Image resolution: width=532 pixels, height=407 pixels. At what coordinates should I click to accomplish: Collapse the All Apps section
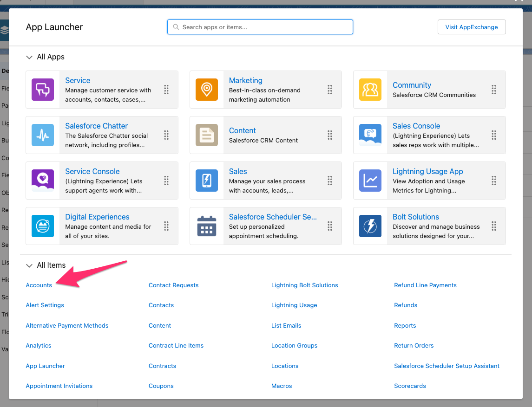coord(29,57)
